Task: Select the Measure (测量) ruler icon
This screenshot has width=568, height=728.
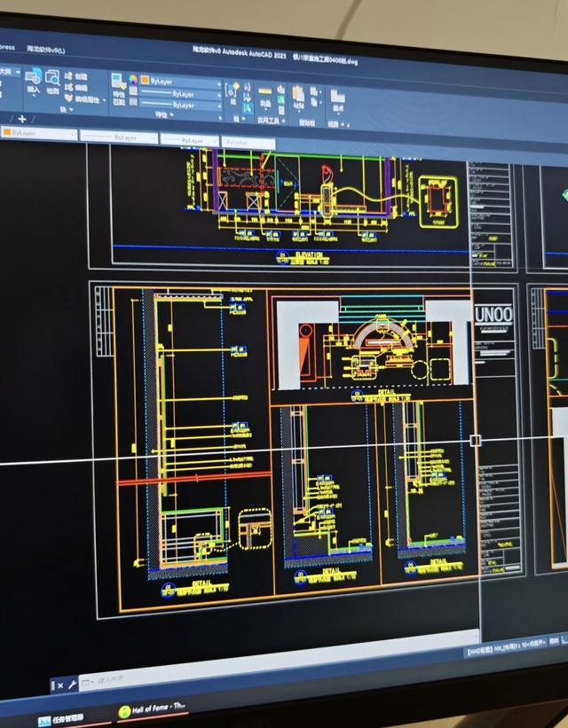Action: [265, 91]
